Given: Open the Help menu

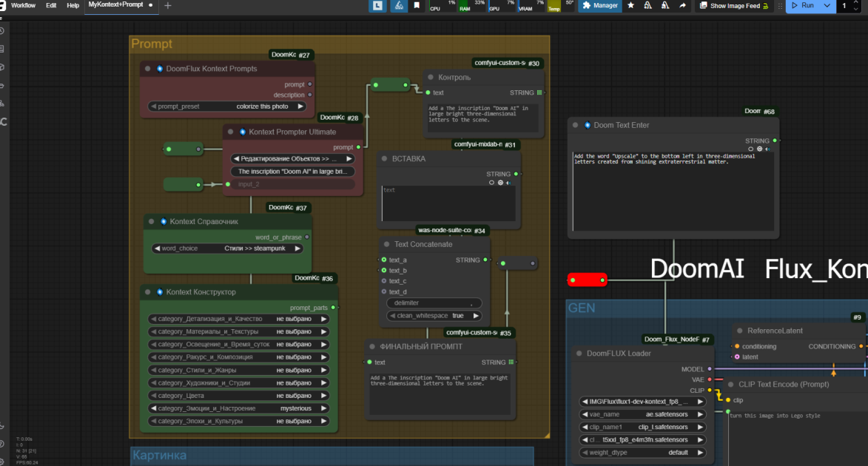Looking at the screenshot, I should [73, 5].
